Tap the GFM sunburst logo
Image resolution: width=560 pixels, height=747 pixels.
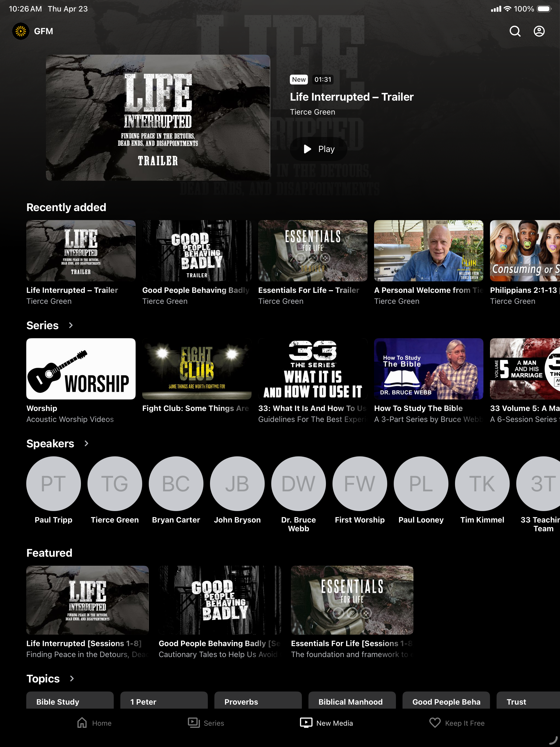21,31
